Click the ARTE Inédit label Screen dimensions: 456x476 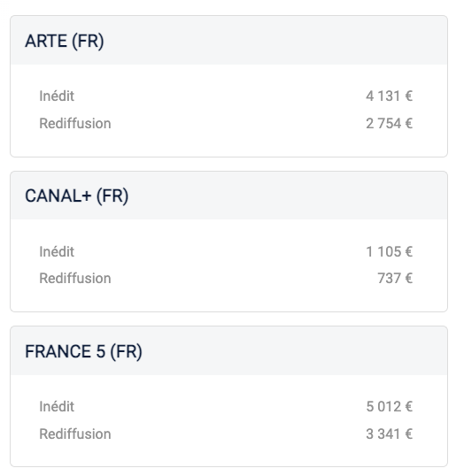[x=57, y=96]
